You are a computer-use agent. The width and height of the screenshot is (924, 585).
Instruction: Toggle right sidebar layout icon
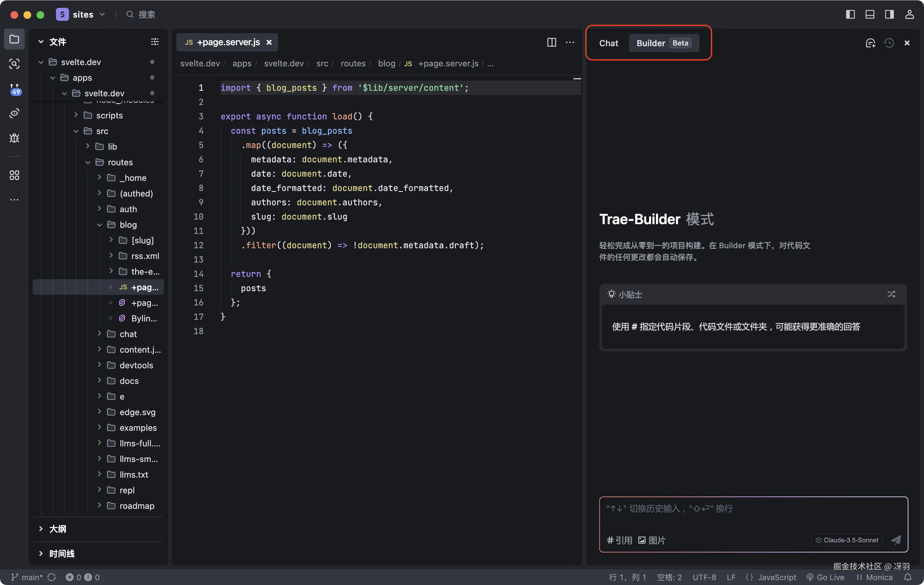(x=889, y=15)
